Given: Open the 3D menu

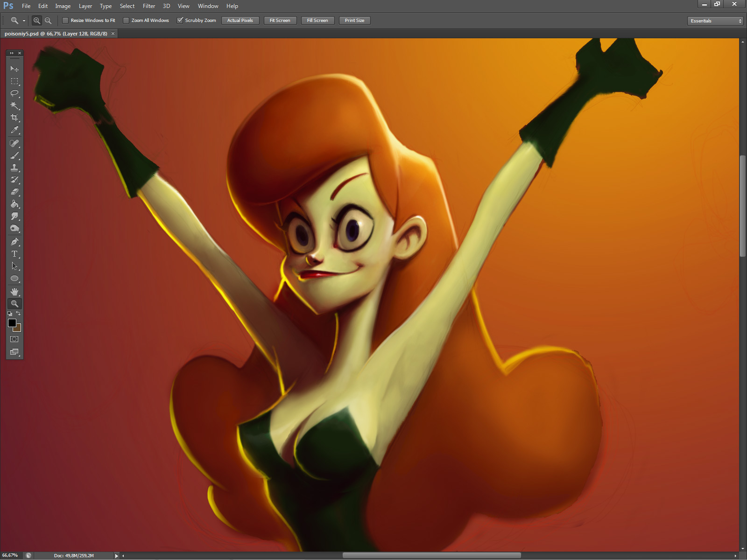Looking at the screenshot, I should pyautogui.click(x=166, y=6).
